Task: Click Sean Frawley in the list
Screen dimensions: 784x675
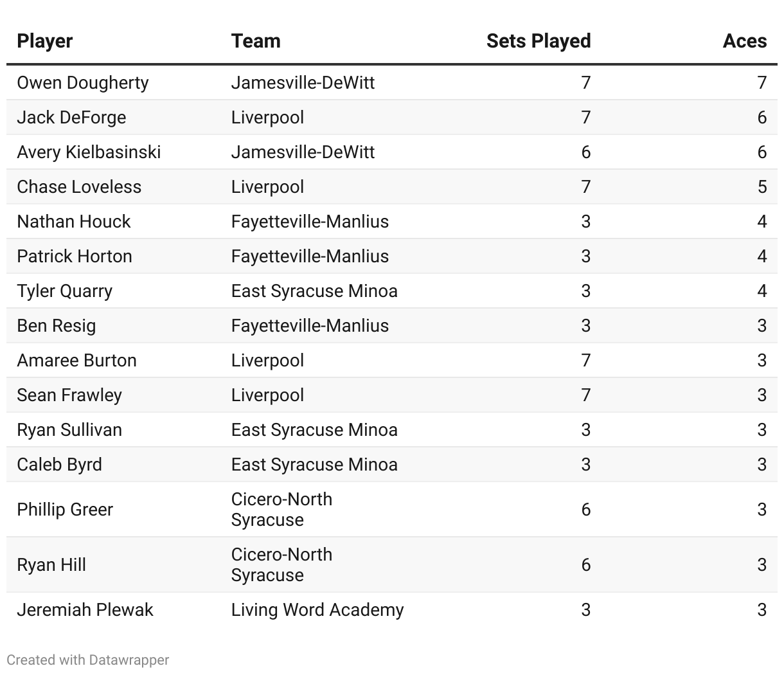Action: [x=69, y=395]
